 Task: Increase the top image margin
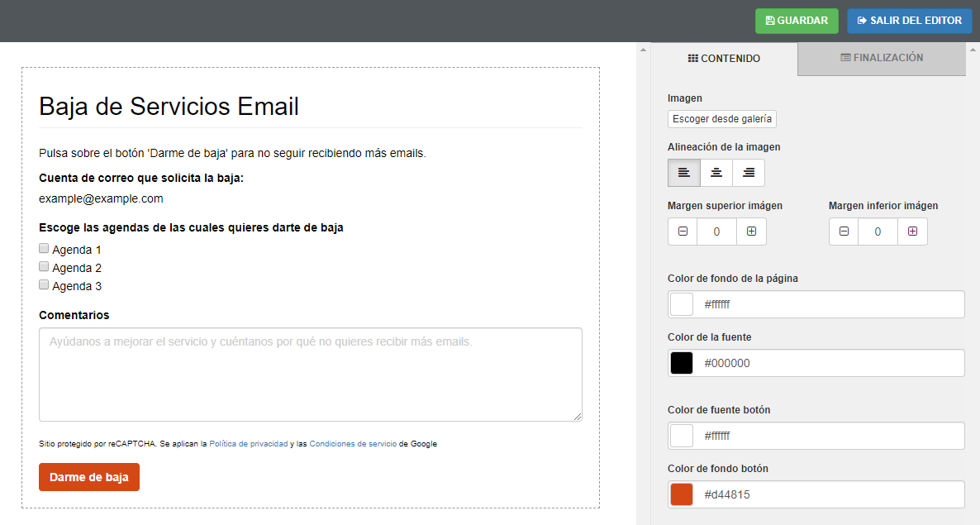tap(751, 231)
